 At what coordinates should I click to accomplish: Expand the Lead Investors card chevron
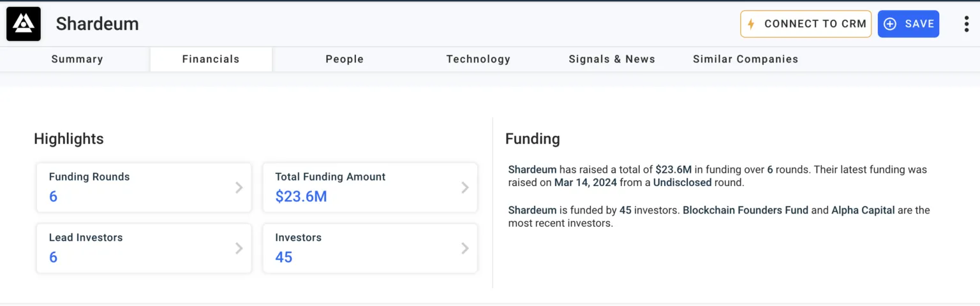[x=239, y=248]
